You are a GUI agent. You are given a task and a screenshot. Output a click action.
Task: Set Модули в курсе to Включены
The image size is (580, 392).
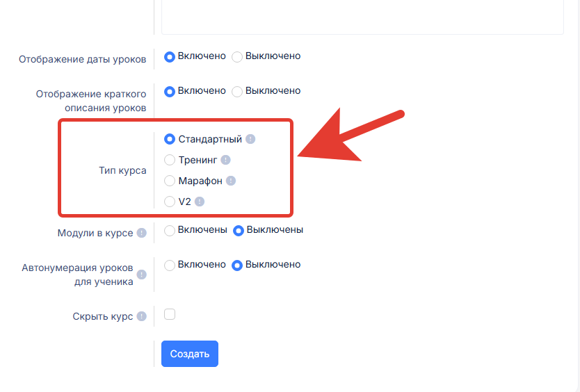(x=170, y=230)
